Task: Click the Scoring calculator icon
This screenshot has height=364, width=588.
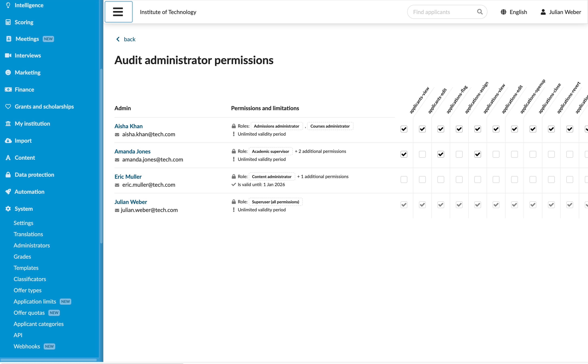Action: click(x=8, y=22)
